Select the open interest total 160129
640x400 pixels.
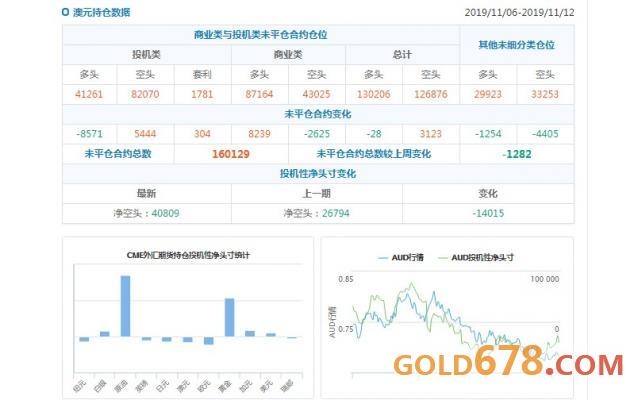(231, 154)
